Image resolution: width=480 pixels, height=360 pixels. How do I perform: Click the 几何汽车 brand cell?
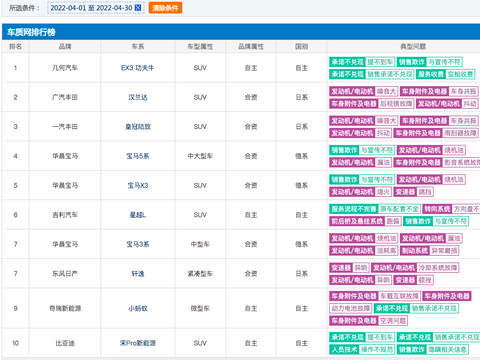pyautogui.click(x=65, y=68)
